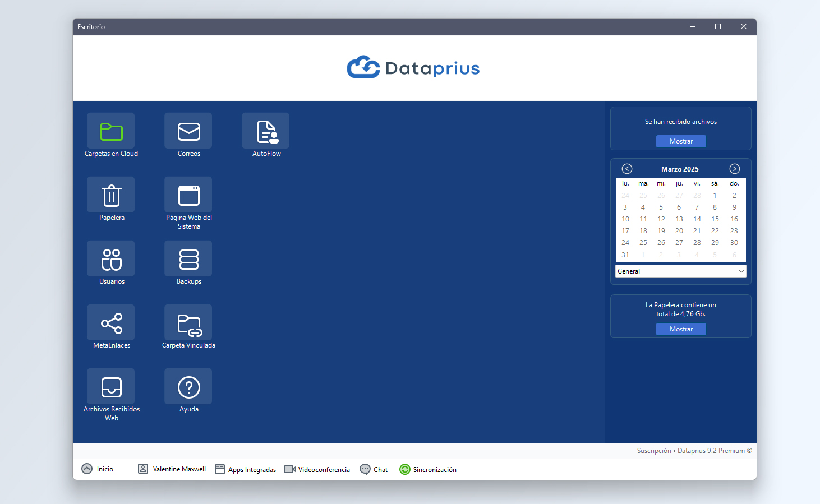The width and height of the screenshot is (820, 504).
Task: Open the Backups icon
Action: 188,258
